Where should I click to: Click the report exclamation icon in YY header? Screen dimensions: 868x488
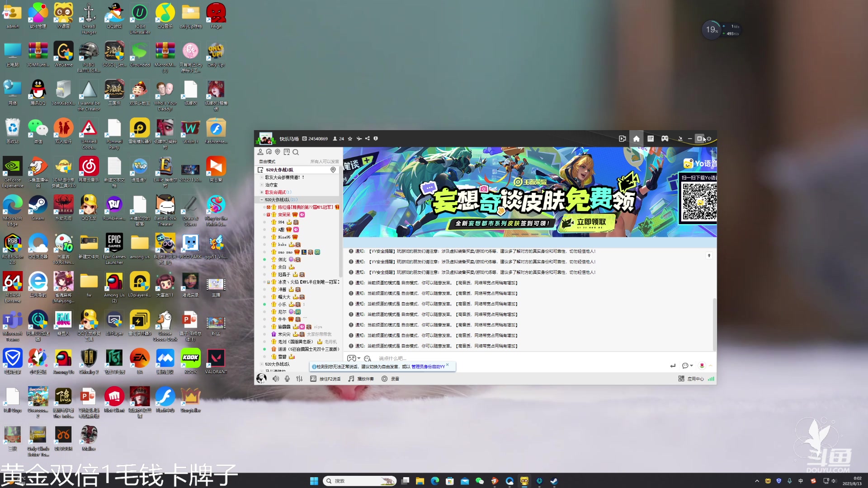tap(376, 139)
